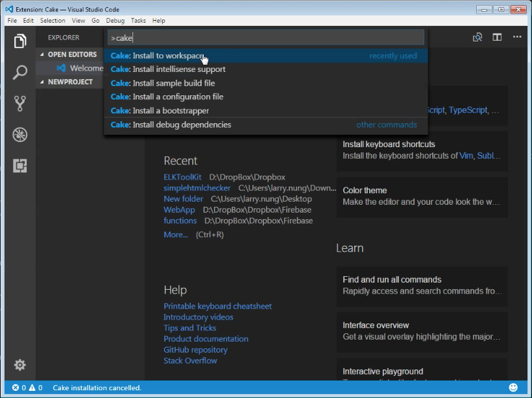The height and width of the screenshot is (398, 532).
Task: Open the Debug view in activity bar
Action: (20, 135)
